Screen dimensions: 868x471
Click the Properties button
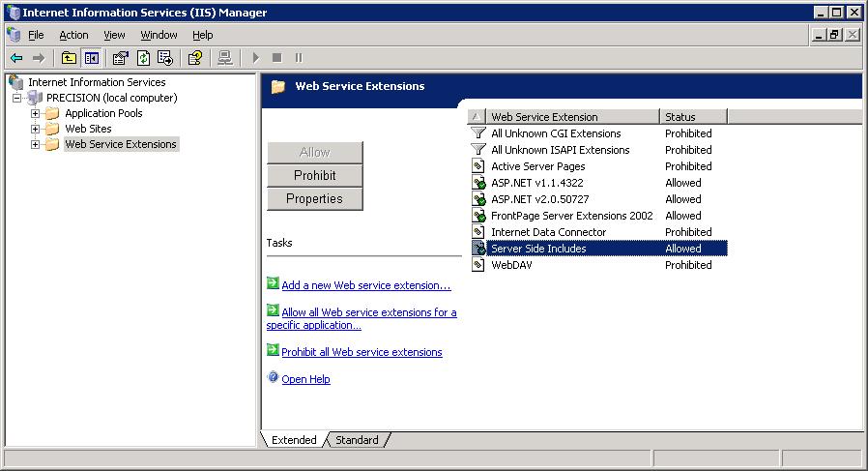point(315,199)
